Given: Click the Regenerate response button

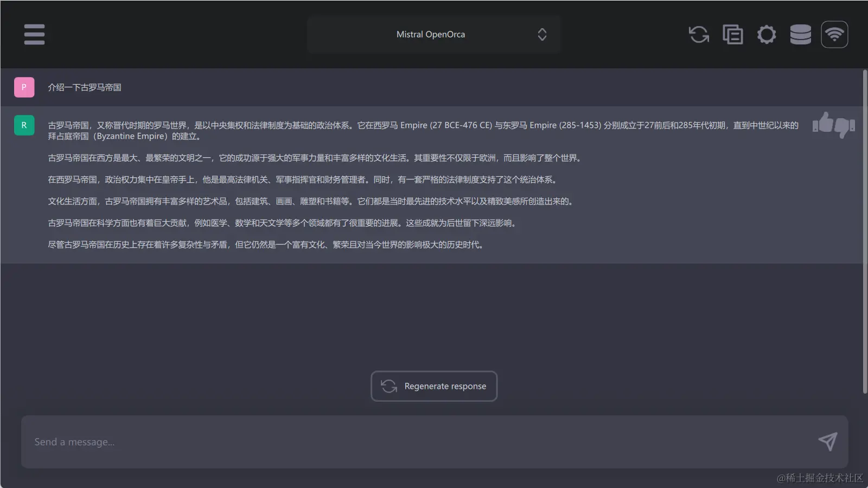Looking at the screenshot, I should pyautogui.click(x=433, y=386).
